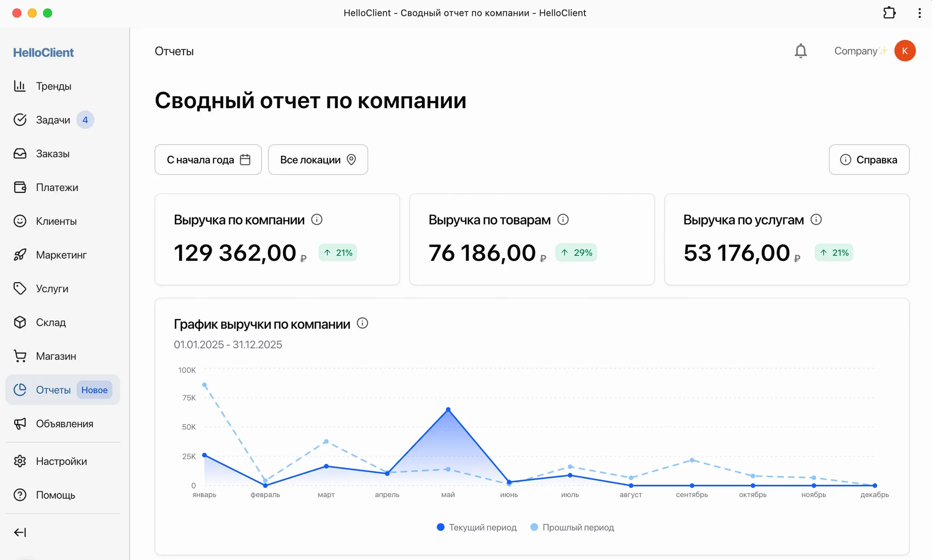Open the notifications bell
This screenshot has width=932, height=560.
pos(800,51)
